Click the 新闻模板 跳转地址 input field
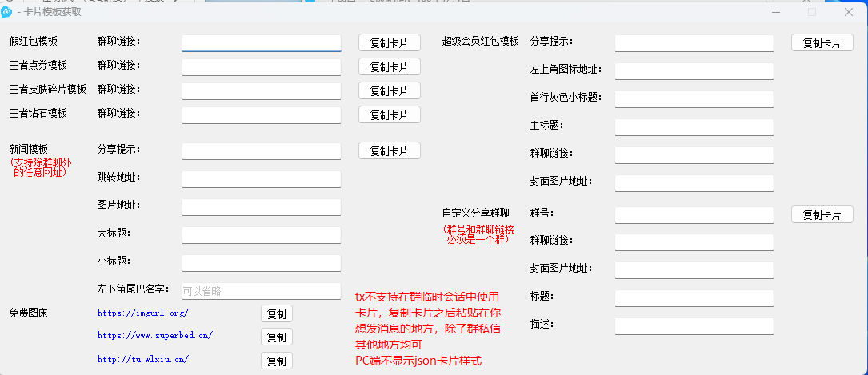This screenshot has height=375, width=868. (261, 179)
